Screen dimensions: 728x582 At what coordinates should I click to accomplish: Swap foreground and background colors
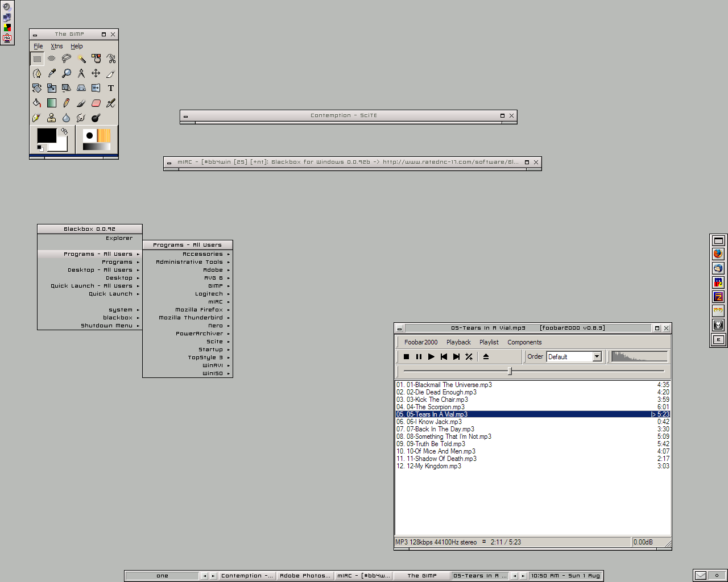click(x=65, y=131)
